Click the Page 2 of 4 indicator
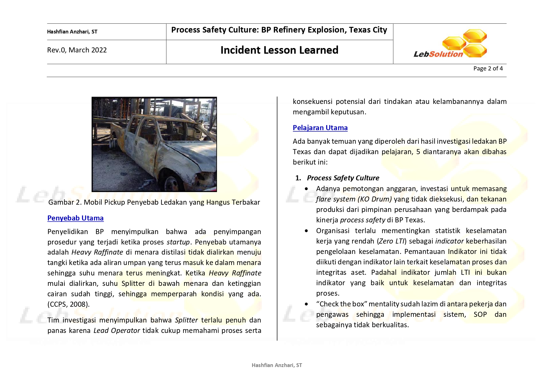 click(x=488, y=69)
